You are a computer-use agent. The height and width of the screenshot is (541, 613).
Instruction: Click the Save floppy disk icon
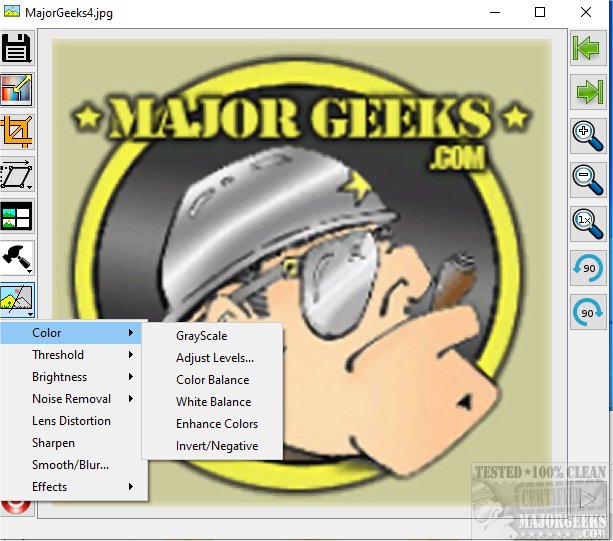tap(16, 48)
